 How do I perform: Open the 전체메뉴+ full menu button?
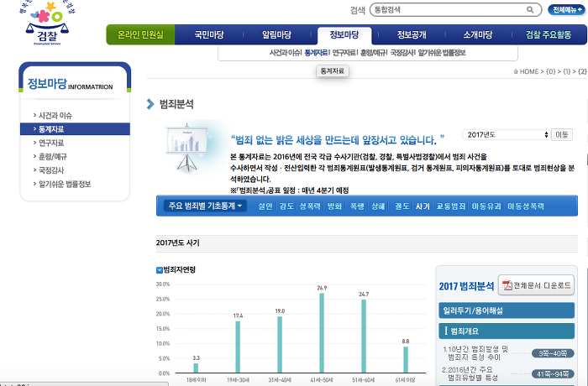coord(566,10)
